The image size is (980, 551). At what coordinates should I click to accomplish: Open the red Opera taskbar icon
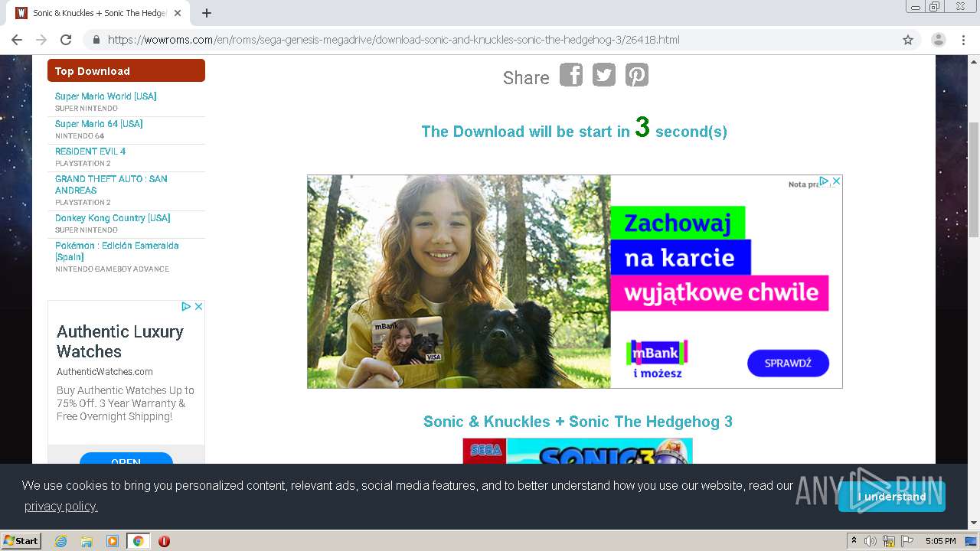pyautogui.click(x=164, y=541)
